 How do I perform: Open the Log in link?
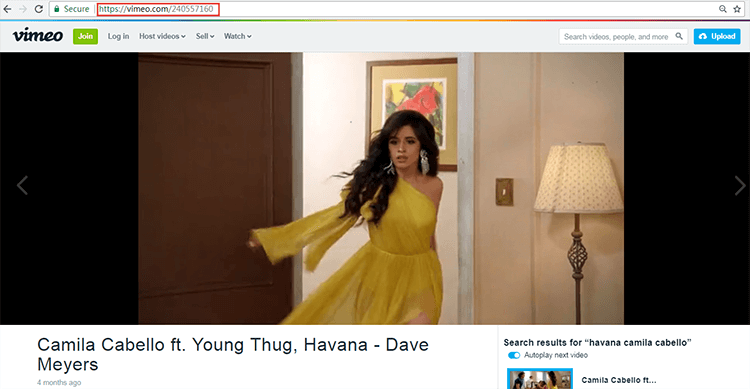118,36
